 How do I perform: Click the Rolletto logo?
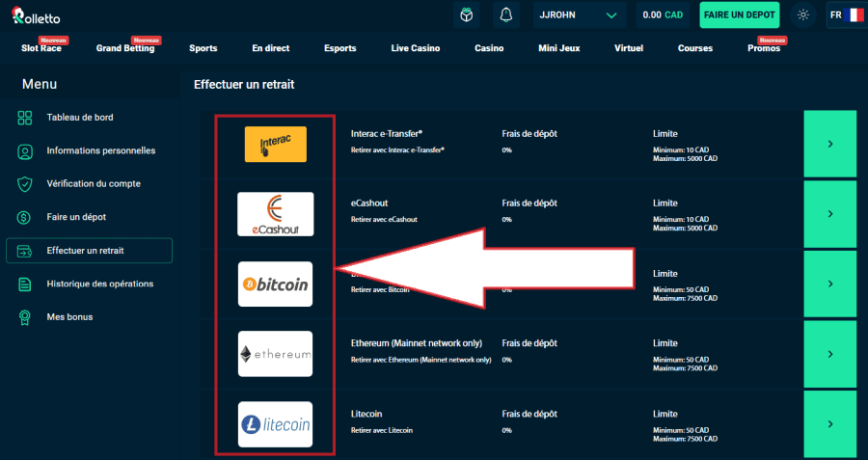36,15
